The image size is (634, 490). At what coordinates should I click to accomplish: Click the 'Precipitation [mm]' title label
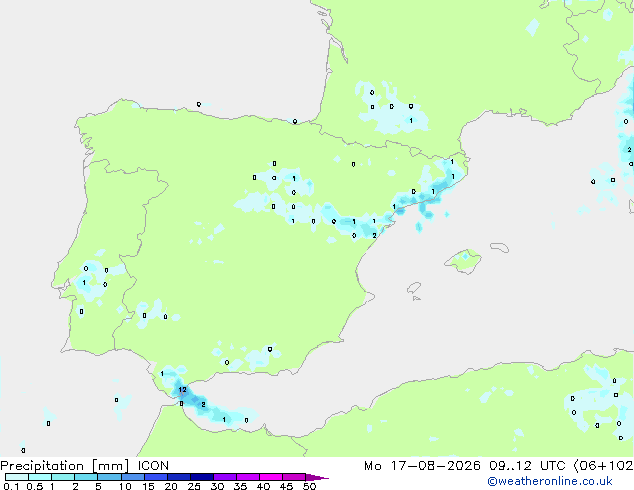pyautogui.click(x=65, y=466)
